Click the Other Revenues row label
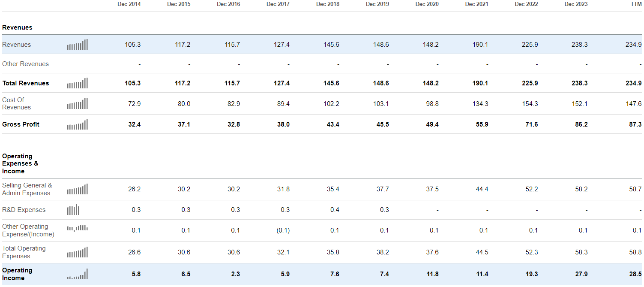 (x=25, y=64)
